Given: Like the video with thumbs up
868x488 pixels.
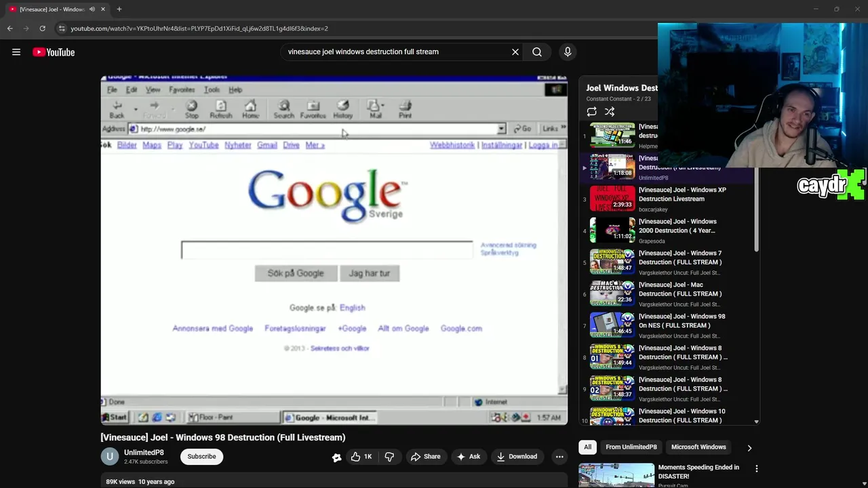Looking at the screenshot, I should 361,457.
